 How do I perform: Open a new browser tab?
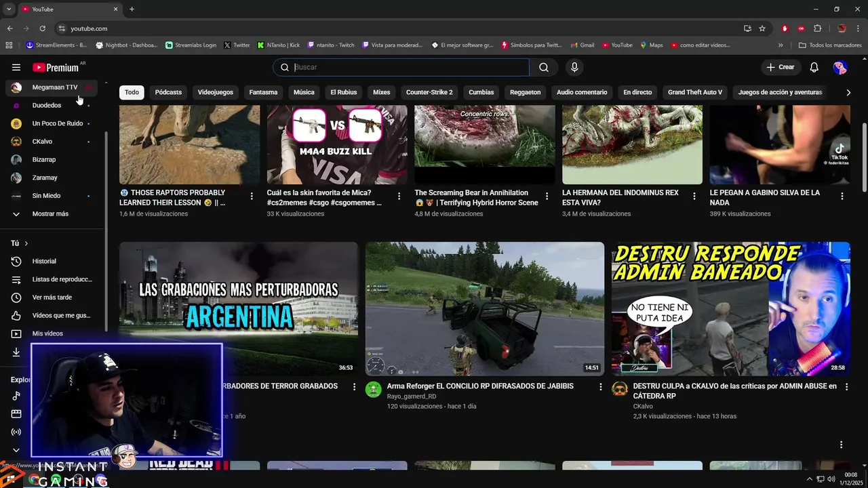click(132, 9)
